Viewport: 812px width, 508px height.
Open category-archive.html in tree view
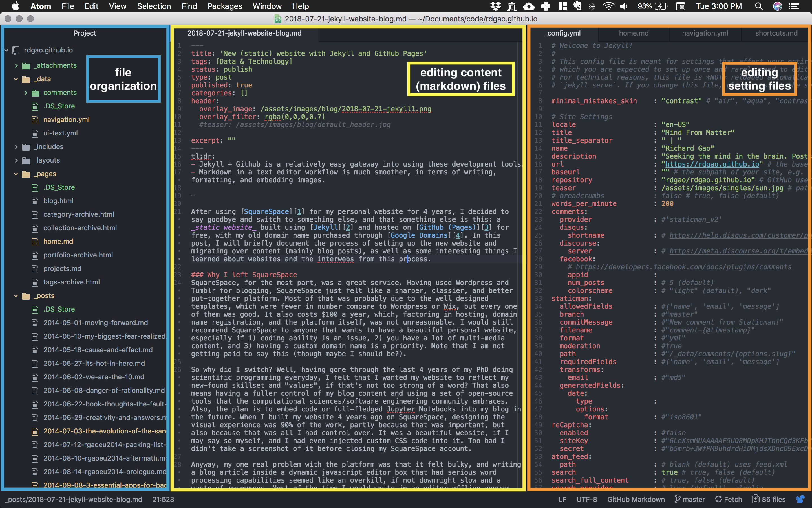click(x=78, y=214)
